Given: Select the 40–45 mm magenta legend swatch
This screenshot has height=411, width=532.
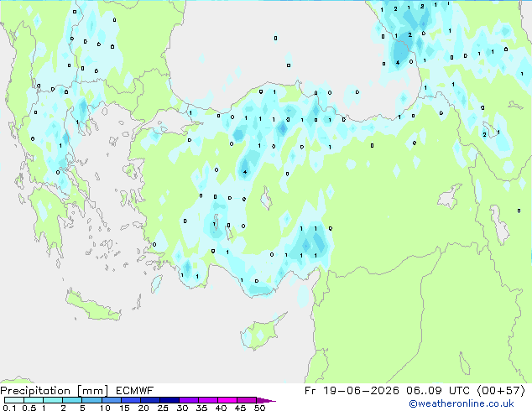Looking at the screenshot, I should [227, 400].
